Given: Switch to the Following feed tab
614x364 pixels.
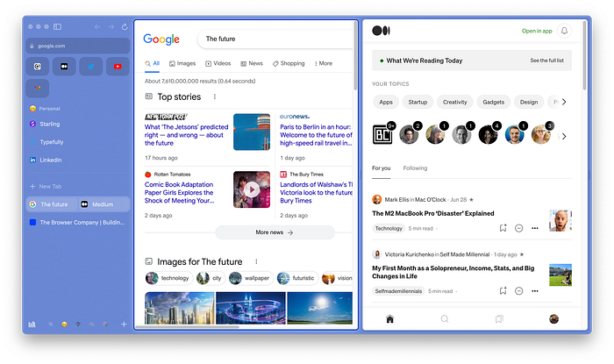Looking at the screenshot, I should pos(415,168).
